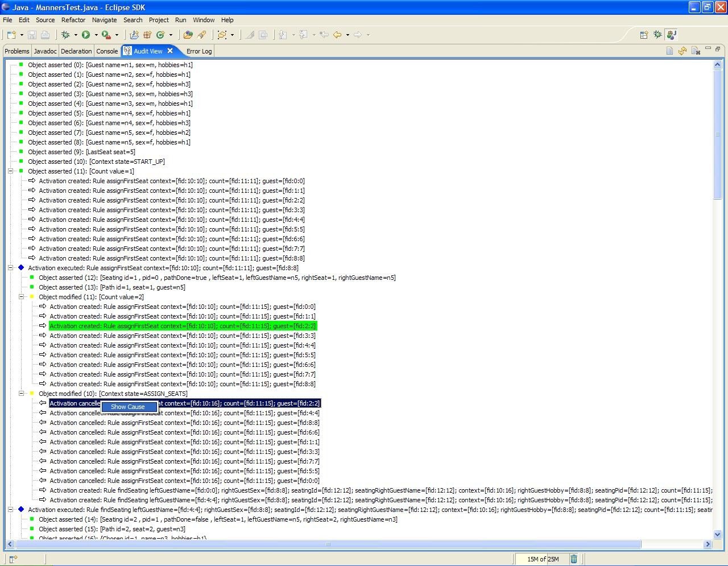This screenshot has width=728, height=566.
Task: Open the dropdown arrow beside the Run button
Action: [96, 35]
